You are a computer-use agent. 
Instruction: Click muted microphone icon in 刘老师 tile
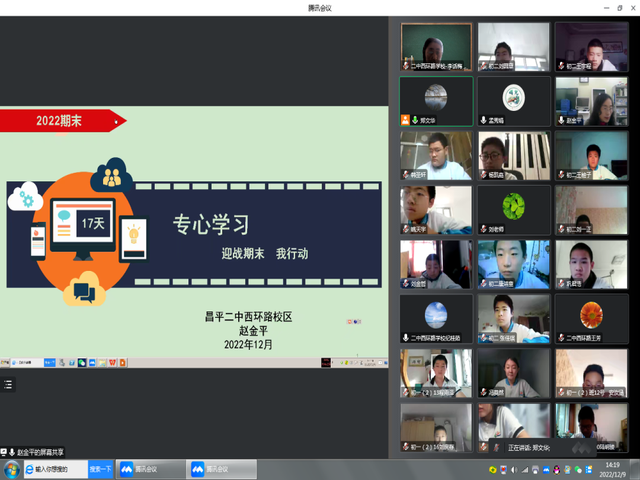tap(484, 229)
